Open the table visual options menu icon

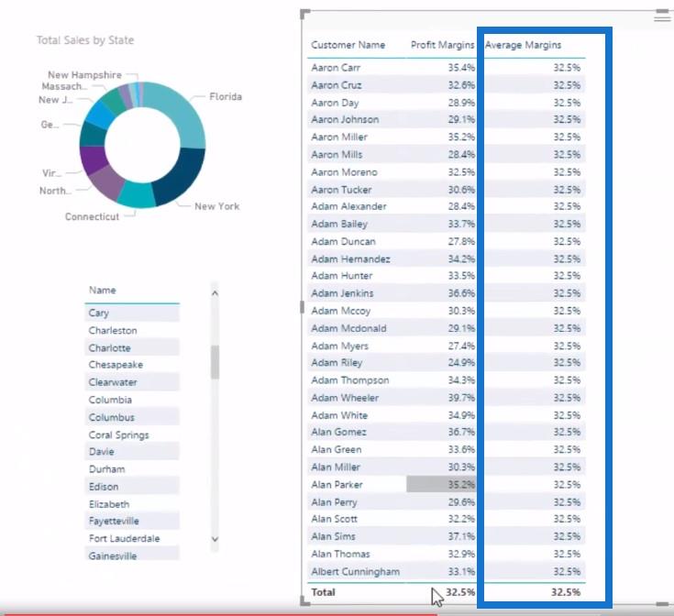pyautogui.click(x=662, y=17)
